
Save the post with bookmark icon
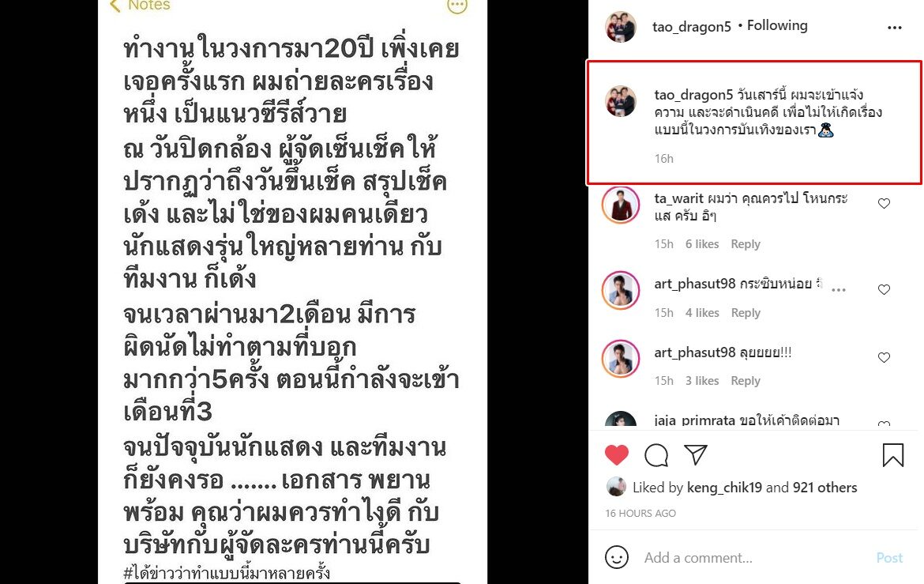pos(892,455)
